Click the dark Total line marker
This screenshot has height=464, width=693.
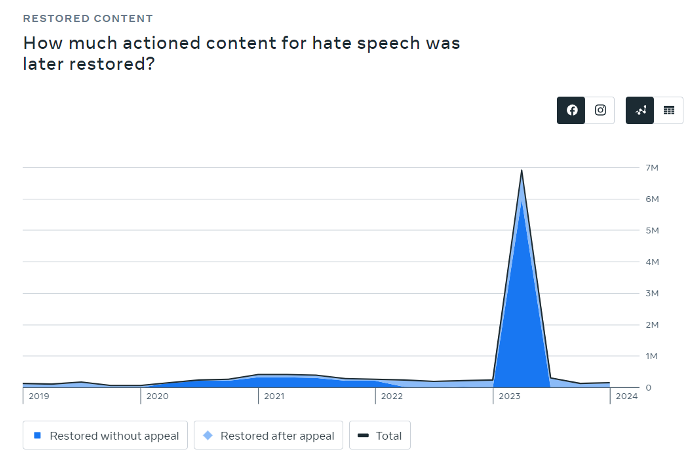click(363, 436)
